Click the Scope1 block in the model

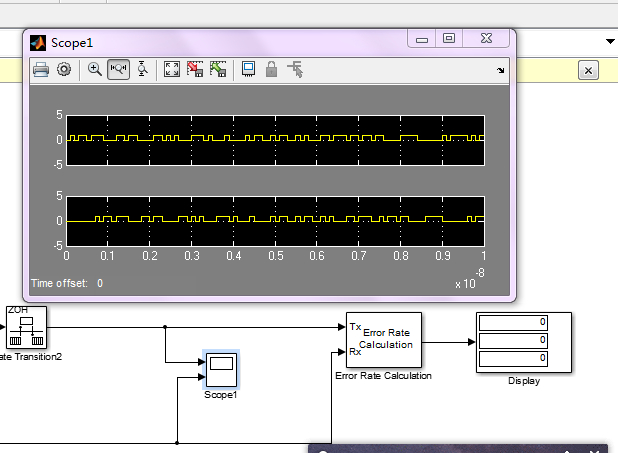pos(219,369)
